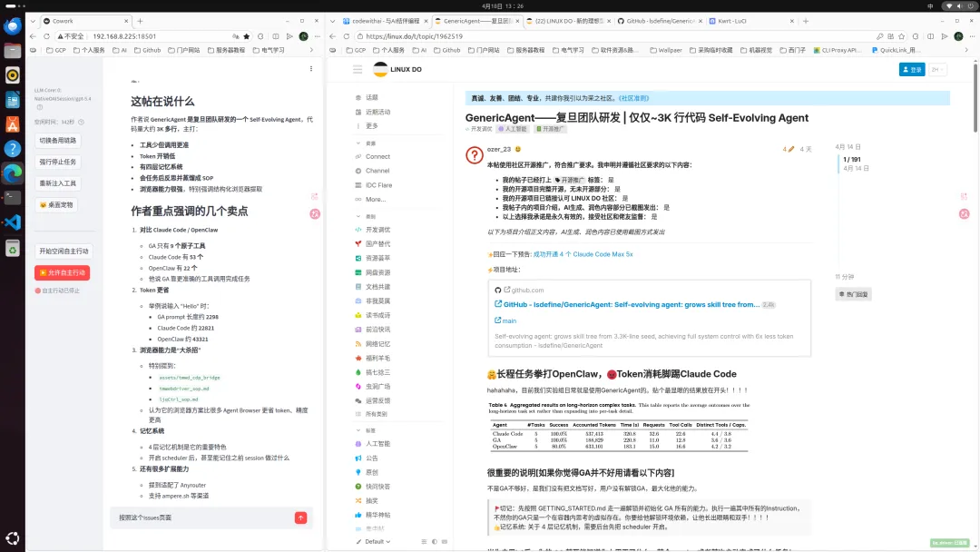Click the help icon beside idle time
Viewport: 980px width, 552px height.
tap(81, 122)
